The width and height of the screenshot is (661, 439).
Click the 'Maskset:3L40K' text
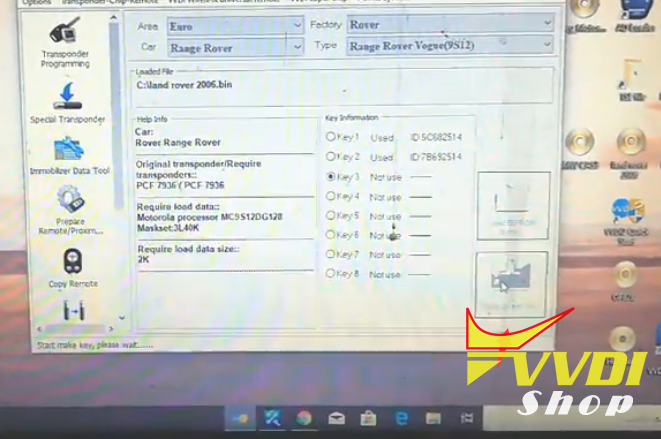168,228
